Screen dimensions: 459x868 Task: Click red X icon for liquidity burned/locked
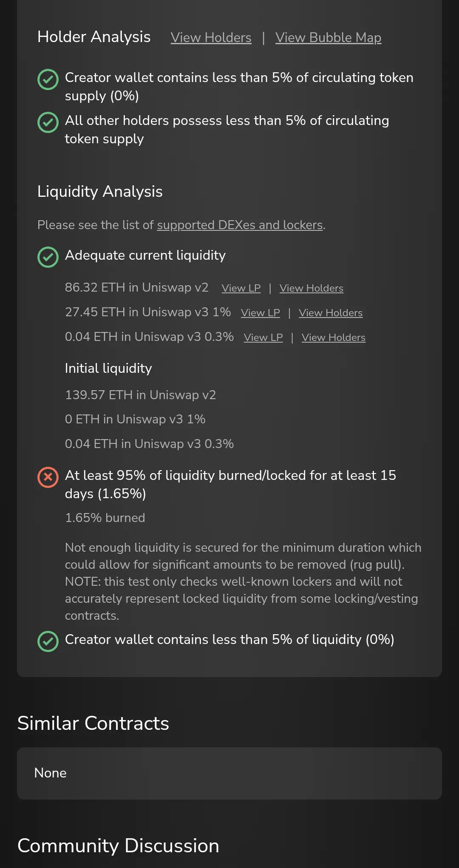coord(48,477)
